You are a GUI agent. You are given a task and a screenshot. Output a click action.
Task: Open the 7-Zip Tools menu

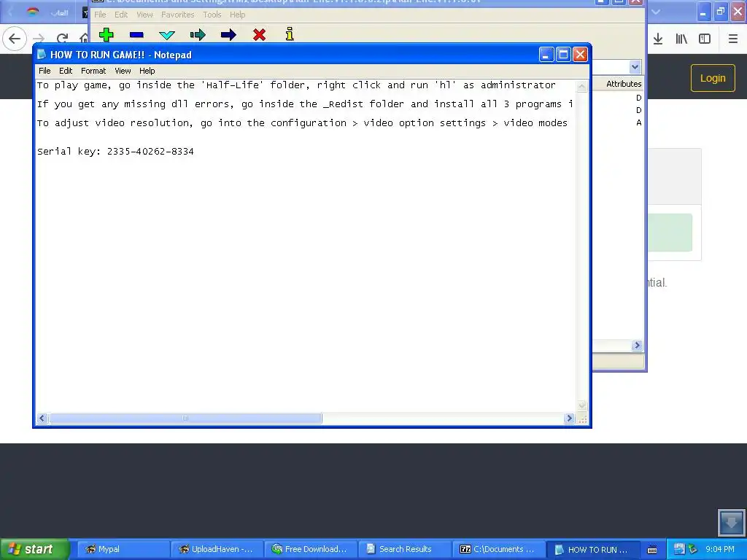pyautogui.click(x=212, y=15)
